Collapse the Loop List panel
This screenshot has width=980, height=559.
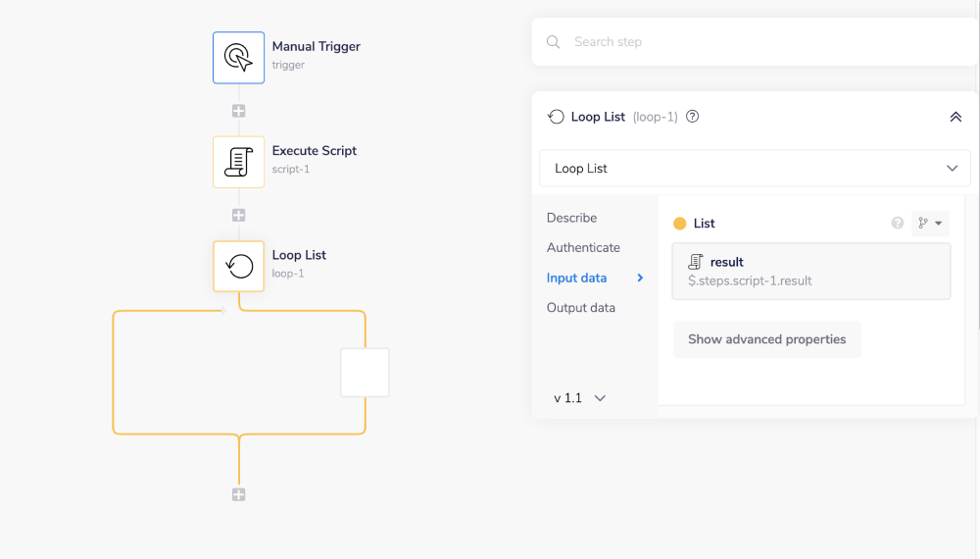[955, 117]
